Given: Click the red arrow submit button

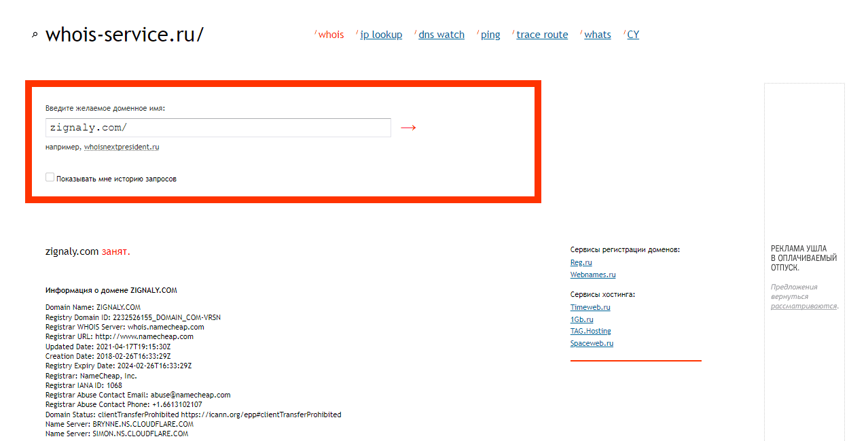Looking at the screenshot, I should [408, 128].
